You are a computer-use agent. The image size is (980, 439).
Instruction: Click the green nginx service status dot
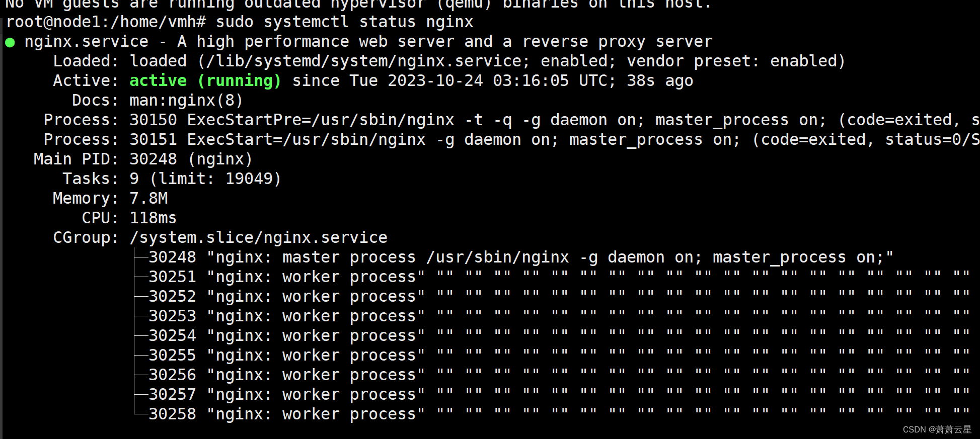(x=10, y=42)
